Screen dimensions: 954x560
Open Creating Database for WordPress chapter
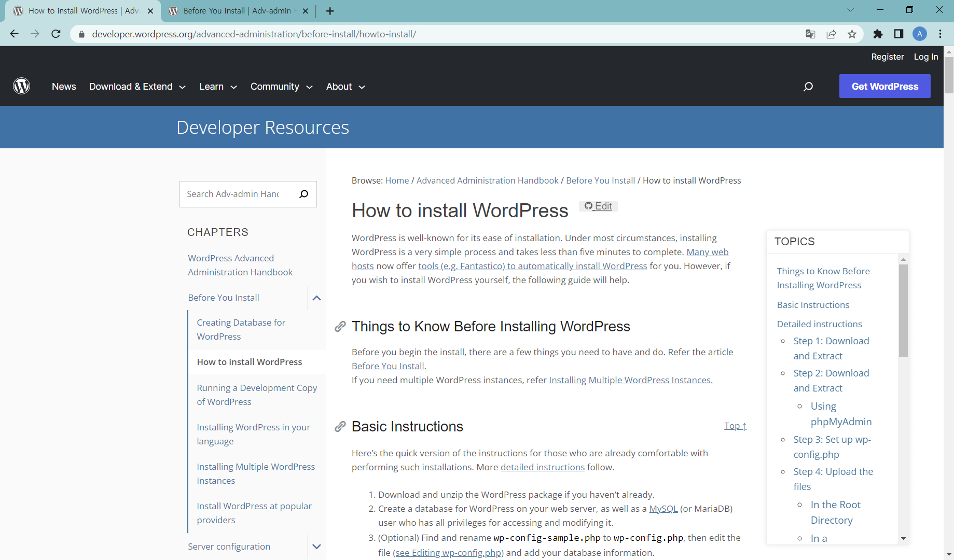tap(241, 329)
